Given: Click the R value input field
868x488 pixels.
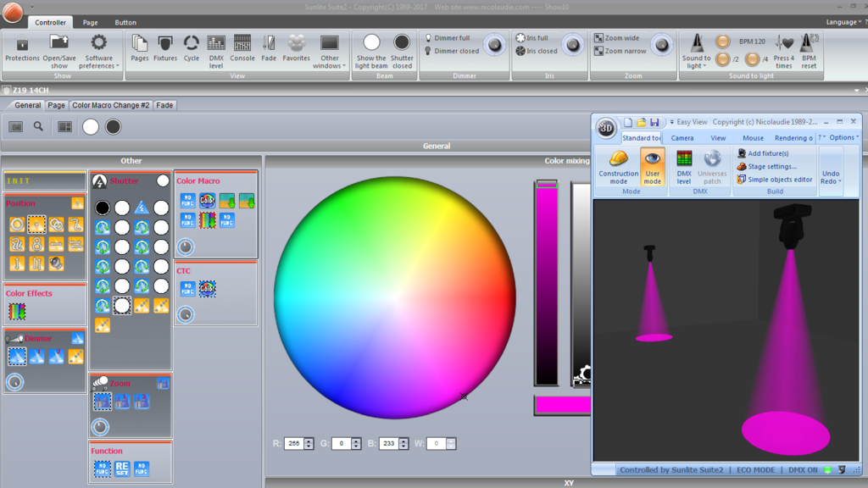Looking at the screenshot, I should coord(294,443).
